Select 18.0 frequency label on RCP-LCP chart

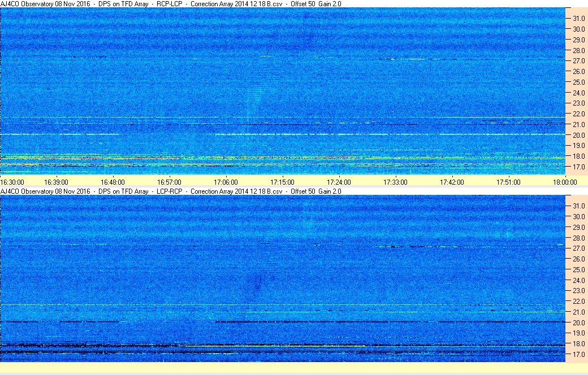click(578, 156)
